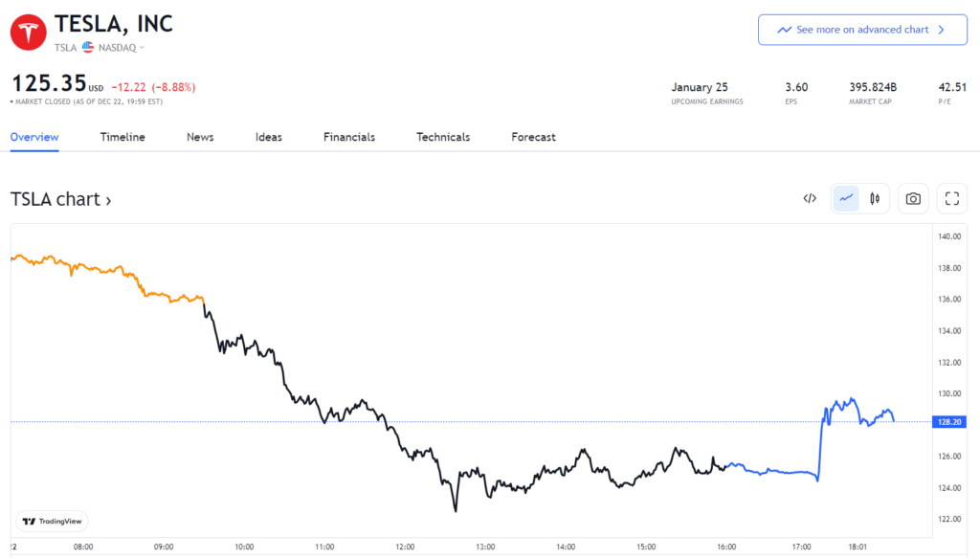Click See more on advanced chart
Image resolution: width=980 pixels, height=558 pixels.
coord(860,30)
